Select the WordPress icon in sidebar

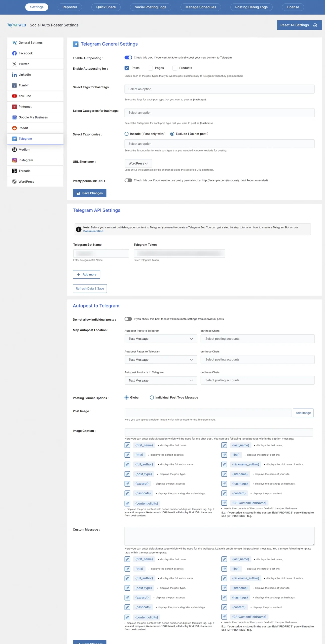(14, 182)
